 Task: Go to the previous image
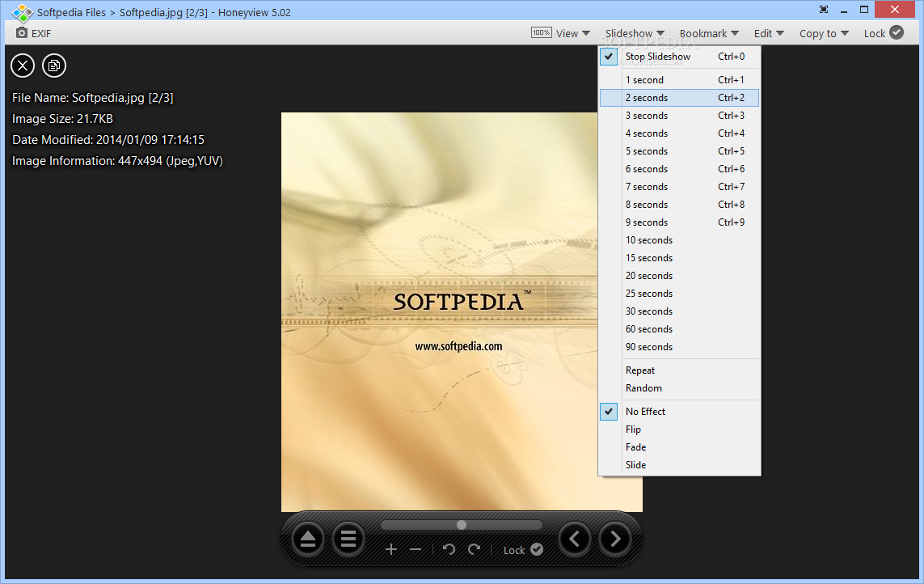click(x=575, y=539)
